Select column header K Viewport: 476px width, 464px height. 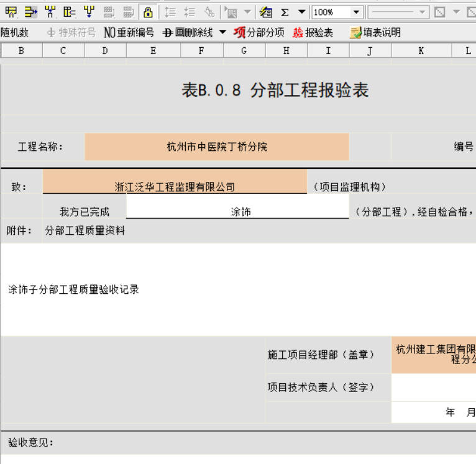421,51
